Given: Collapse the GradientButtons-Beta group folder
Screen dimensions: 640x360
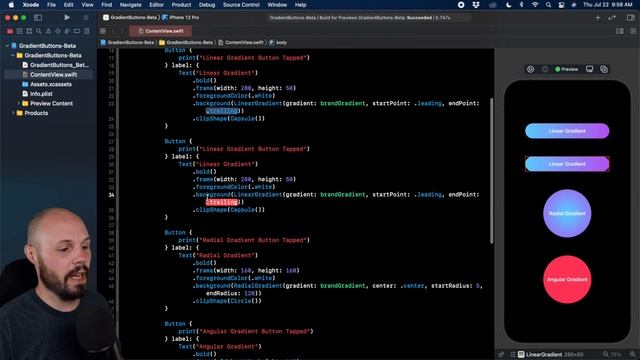Looking at the screenshot, I should 13,56.
